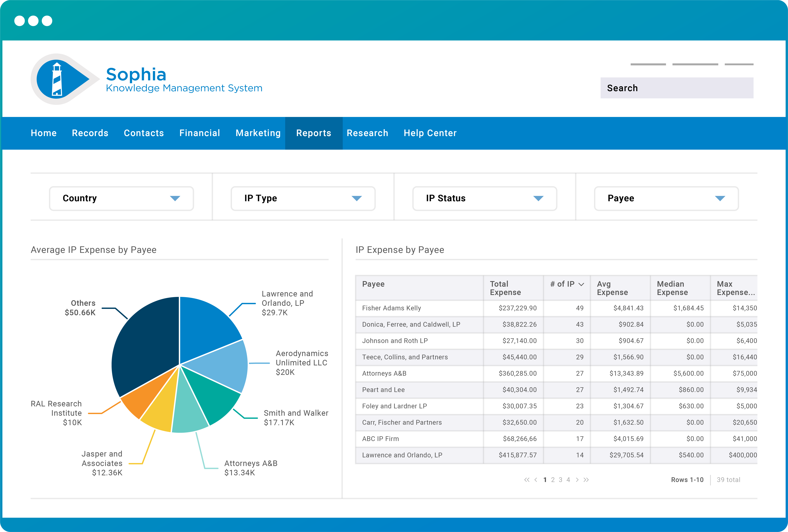
Task: Navigate to Help Center
Action: (x=430, y=133)
